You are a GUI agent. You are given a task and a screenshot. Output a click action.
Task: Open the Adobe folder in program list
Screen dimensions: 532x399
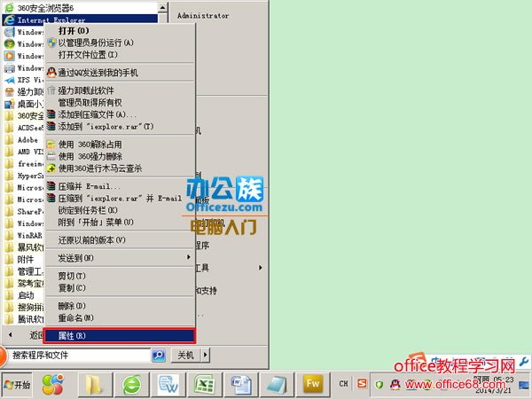click(24, 140)
